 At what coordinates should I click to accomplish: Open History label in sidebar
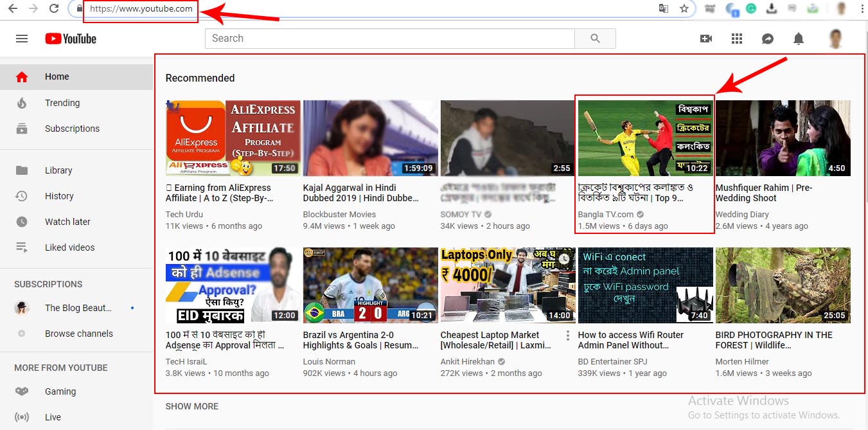(59, 196)
